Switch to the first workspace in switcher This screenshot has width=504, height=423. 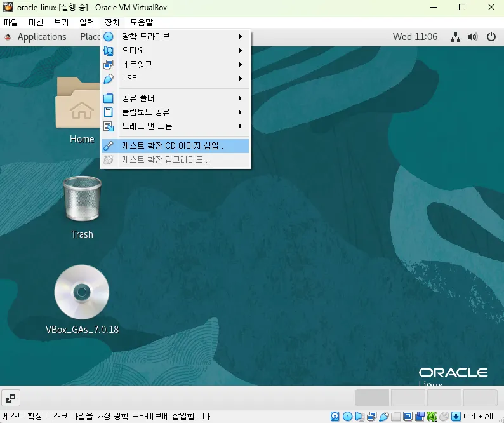coord(372,398)
